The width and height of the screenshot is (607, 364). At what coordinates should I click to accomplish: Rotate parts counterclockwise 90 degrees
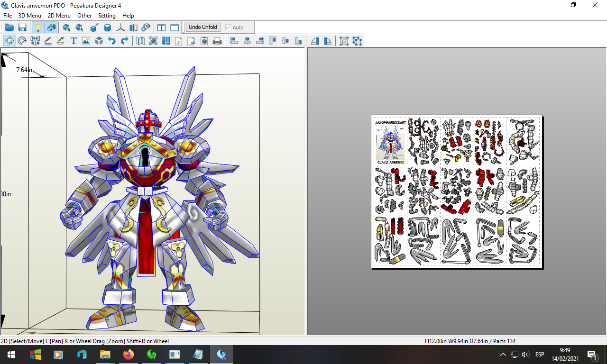(x=315, y=41)
